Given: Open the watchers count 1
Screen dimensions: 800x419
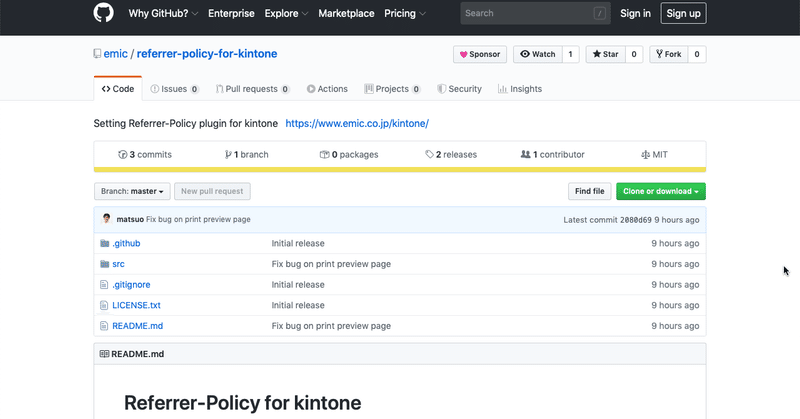Looking at the screenshot, I should click(x=570, y=54).
